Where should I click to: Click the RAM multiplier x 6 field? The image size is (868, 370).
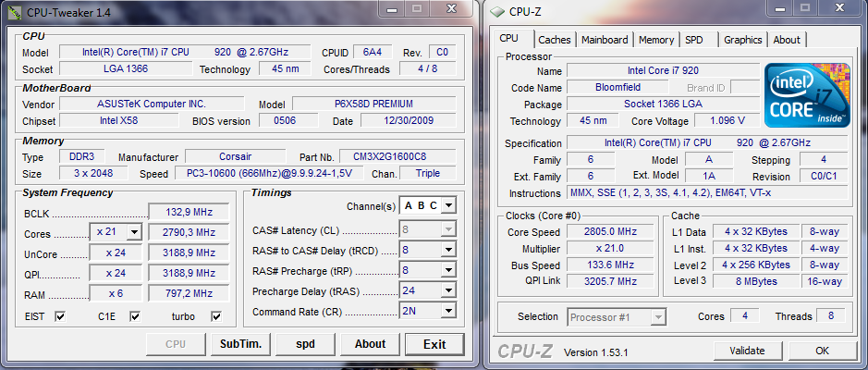[116, 293]
